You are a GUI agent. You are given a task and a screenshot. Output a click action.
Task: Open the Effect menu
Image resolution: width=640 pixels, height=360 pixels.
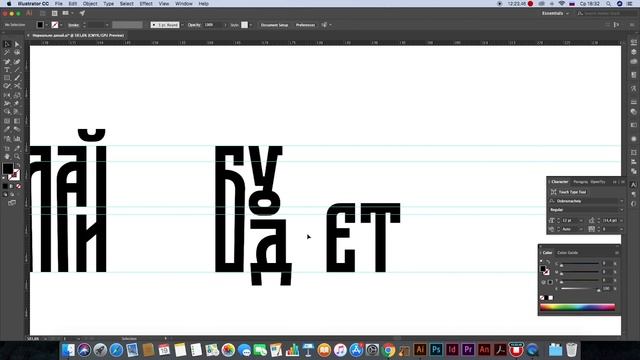coord(146,4)
